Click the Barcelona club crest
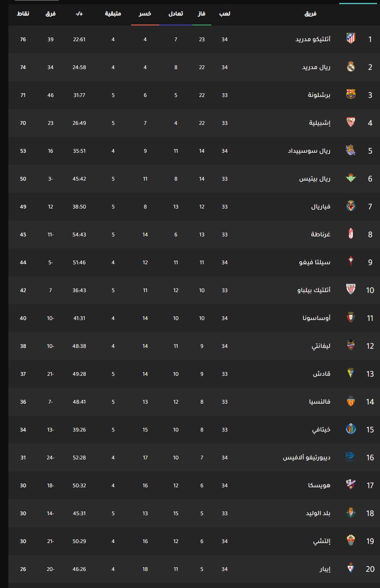The height and width of the screenshot is (588, 380). coord(351,95)
